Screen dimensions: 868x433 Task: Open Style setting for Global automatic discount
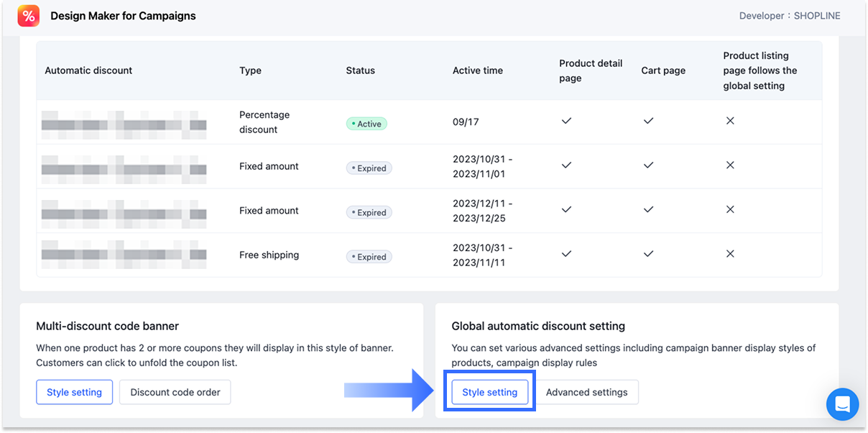click(489, 392)
